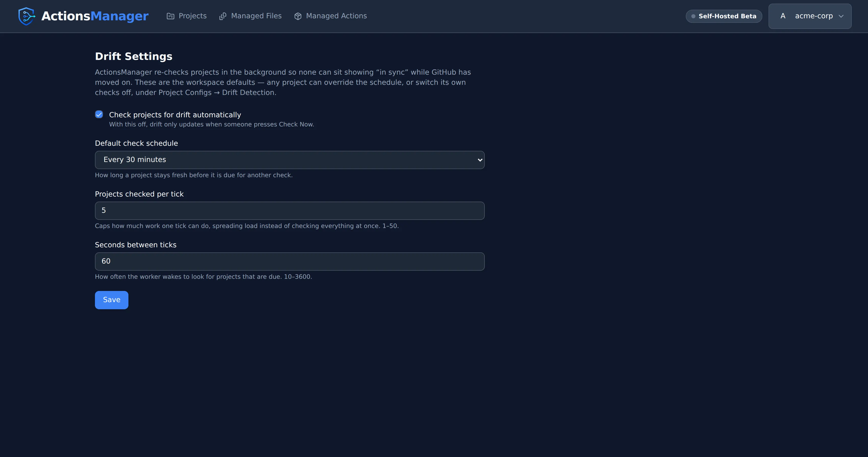This screenshot has width=868, height=457.
Task: Click the Self-Hosted Beta badge
Action: [x=724, y=16]
